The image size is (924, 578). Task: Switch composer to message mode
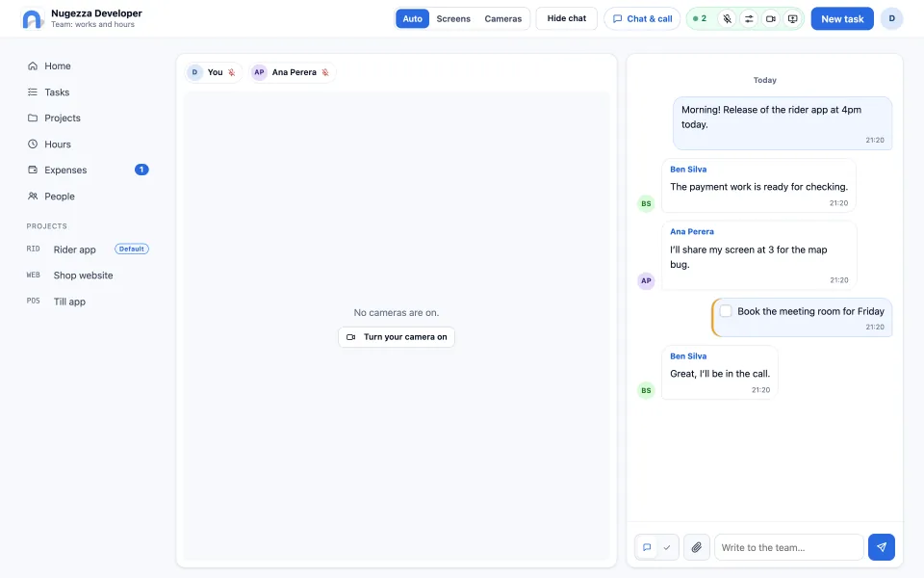pos(647,547)
